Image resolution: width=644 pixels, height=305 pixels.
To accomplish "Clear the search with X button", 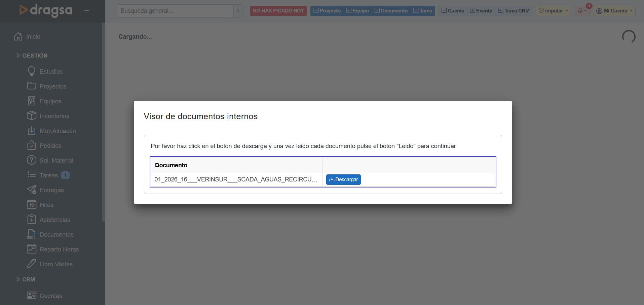I will [238, 11].
